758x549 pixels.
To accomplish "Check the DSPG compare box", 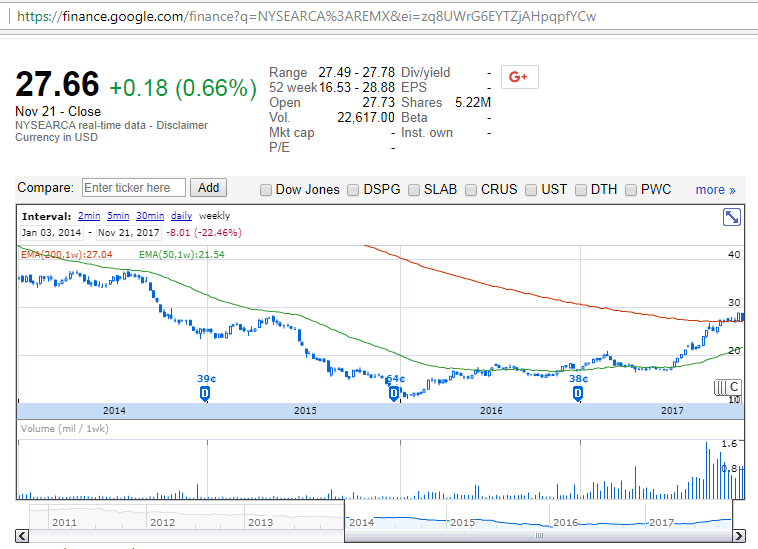I will pyautogui.click(x=353, y=190).
